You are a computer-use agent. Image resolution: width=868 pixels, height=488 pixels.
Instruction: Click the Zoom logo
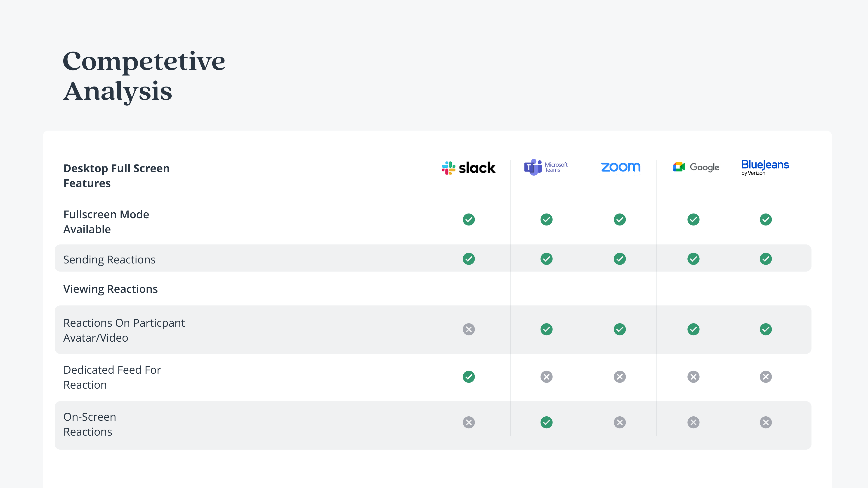[x=621, y=167]
